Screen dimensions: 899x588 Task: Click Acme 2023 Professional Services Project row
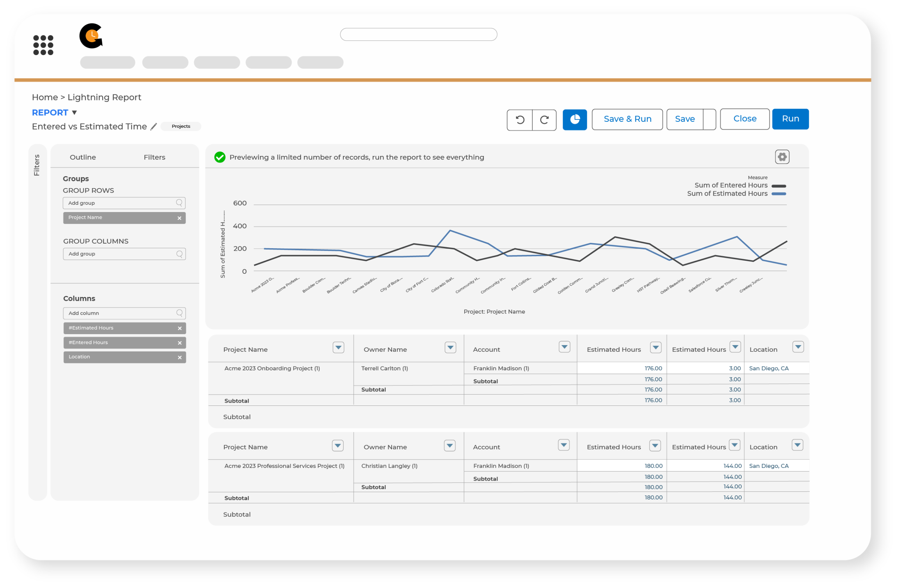tap(284, 465)
